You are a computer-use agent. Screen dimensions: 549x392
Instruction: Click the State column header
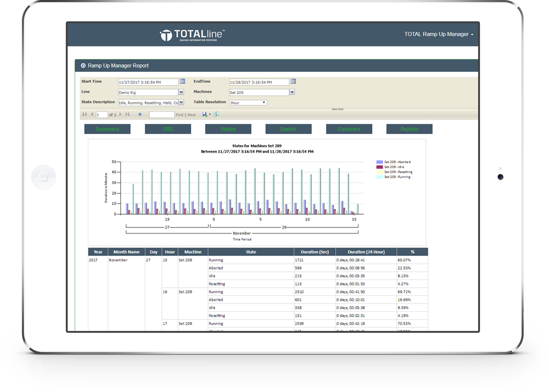[x=251, y=252]
